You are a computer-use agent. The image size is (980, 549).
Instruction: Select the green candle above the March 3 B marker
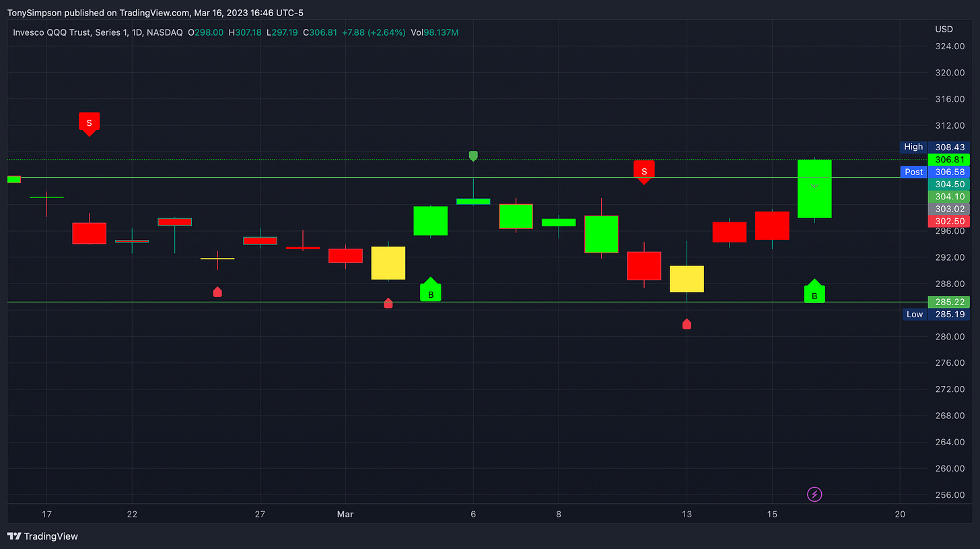pyautogui.click(x=431, y=221)
